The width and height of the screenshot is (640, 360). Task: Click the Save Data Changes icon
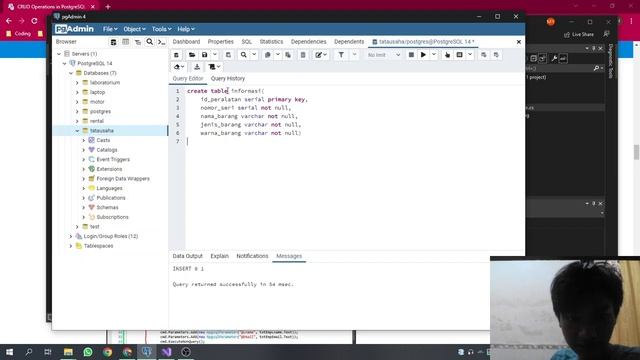click(x=228, y=55)
